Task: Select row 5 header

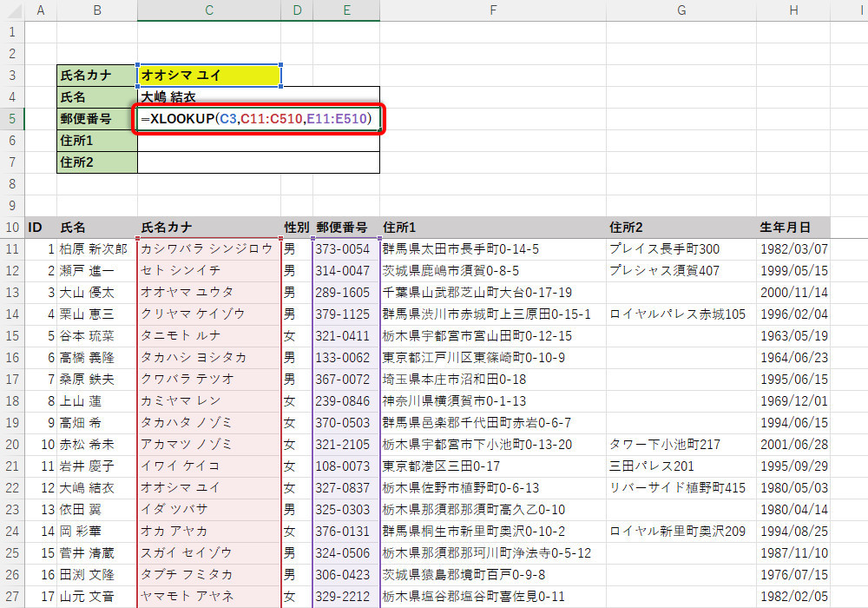Action: (x=12, y=119)
